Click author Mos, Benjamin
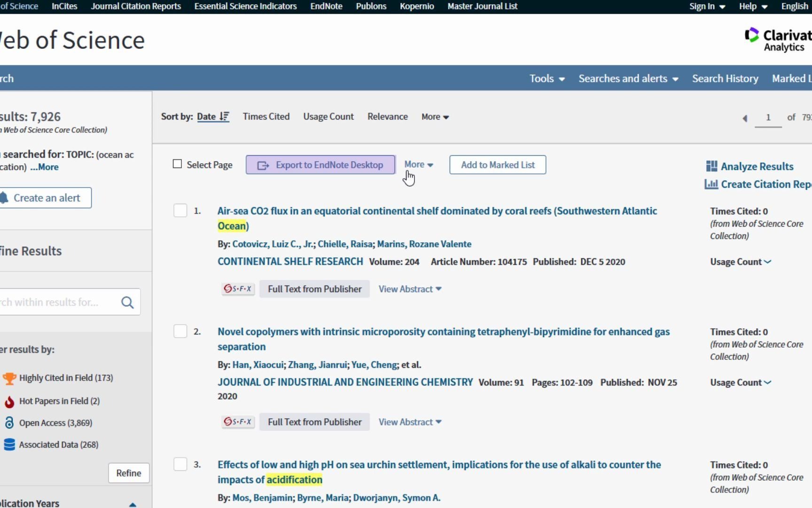 [x=262, y=498]
